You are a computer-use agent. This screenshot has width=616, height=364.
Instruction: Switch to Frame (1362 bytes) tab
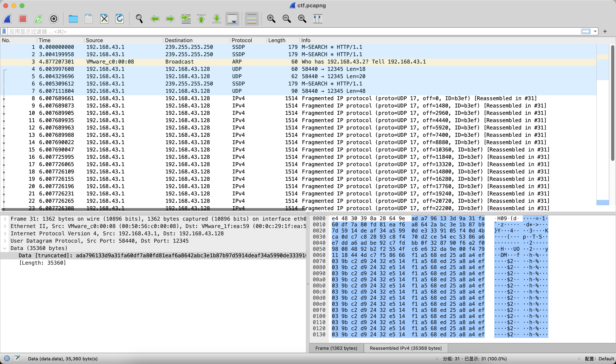click(x=336, y=348)
